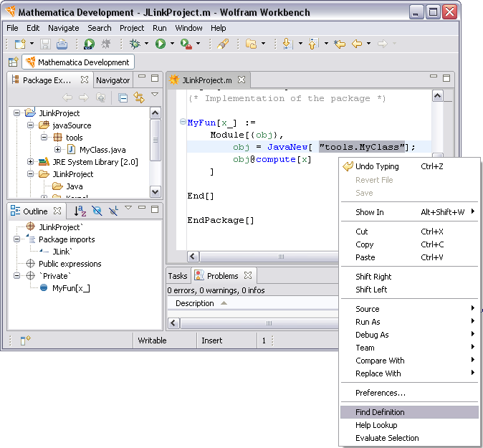Choose Find Definition in context menu

[409, 412]
